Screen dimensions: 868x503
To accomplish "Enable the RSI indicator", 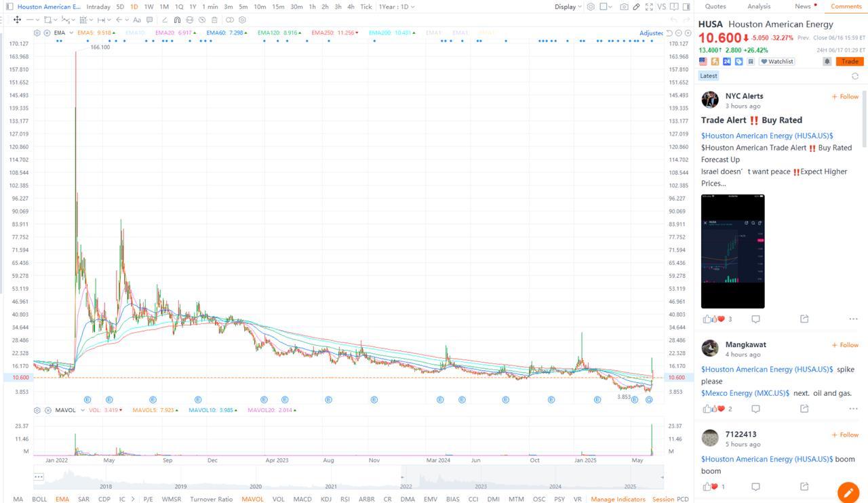I will [x=345, y=499].
